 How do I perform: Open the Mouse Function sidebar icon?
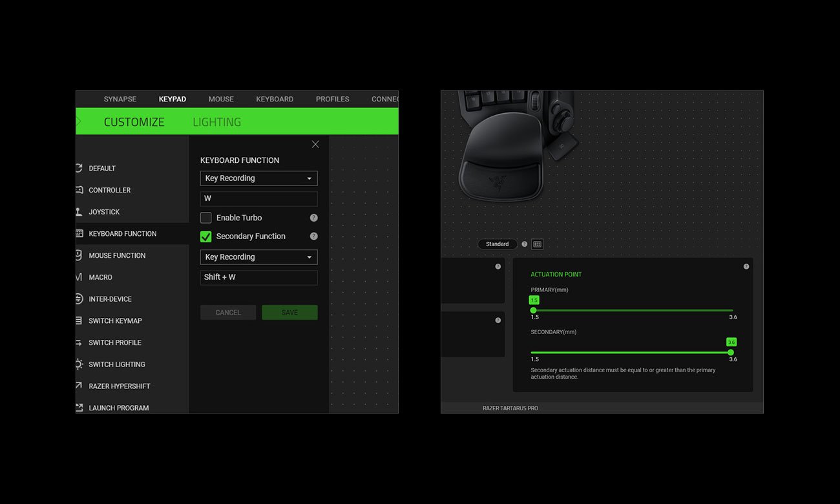pyautogui.click(x=79, y=255)
